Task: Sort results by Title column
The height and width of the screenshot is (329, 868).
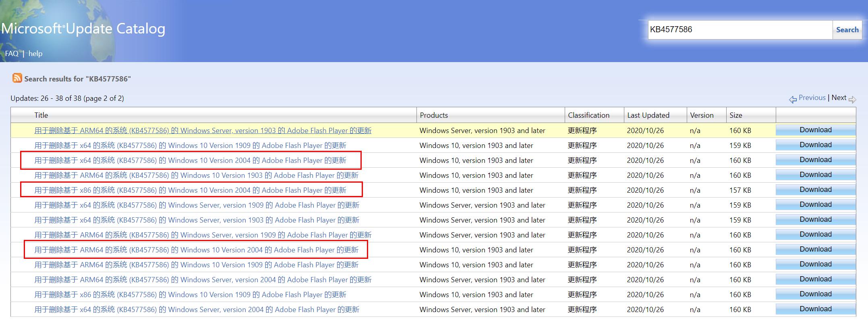Action: click(x=41, y=115)
